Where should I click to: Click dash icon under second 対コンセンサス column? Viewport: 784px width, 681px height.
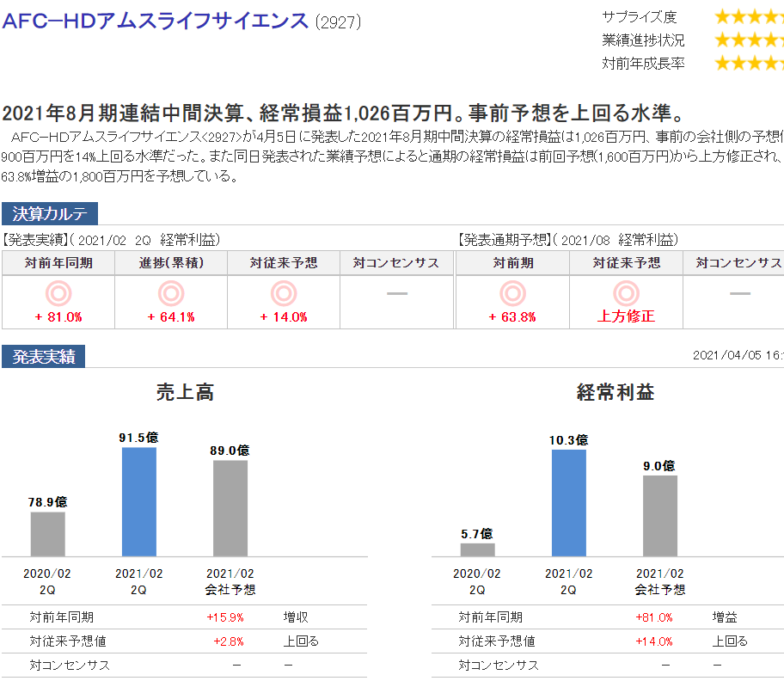click(740, 293)
